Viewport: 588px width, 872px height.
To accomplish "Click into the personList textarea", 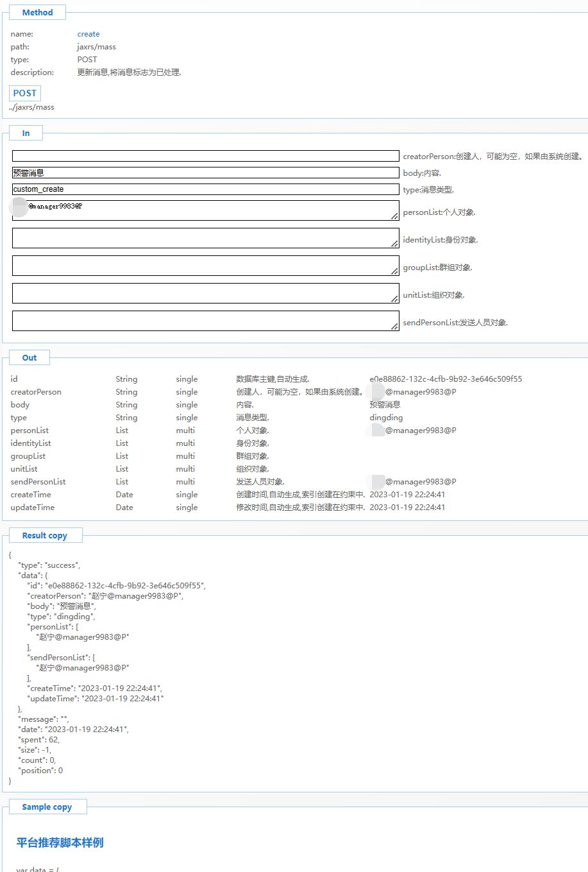I will click(x=205, y=210).
